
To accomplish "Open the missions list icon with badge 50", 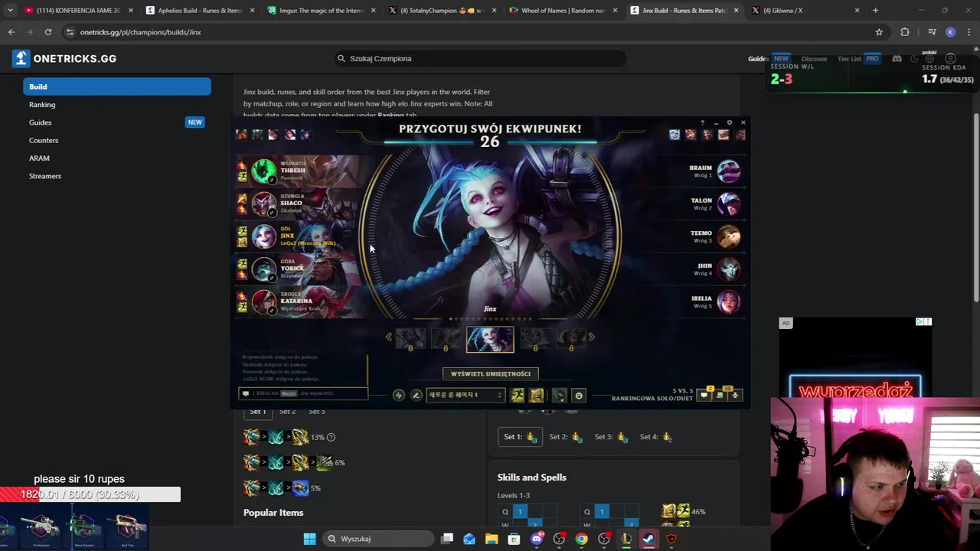I will click(720, 395).
